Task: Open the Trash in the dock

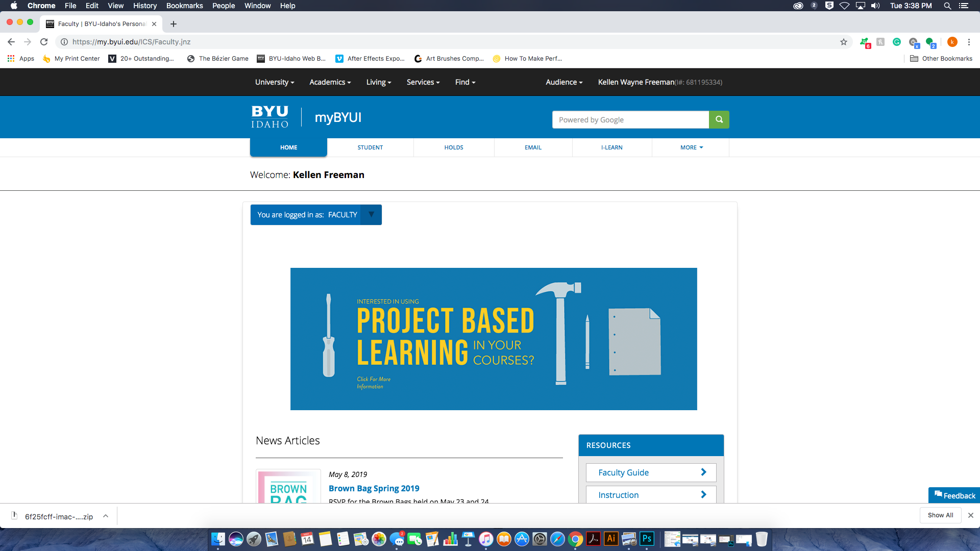Action: [x=762, y=539]
